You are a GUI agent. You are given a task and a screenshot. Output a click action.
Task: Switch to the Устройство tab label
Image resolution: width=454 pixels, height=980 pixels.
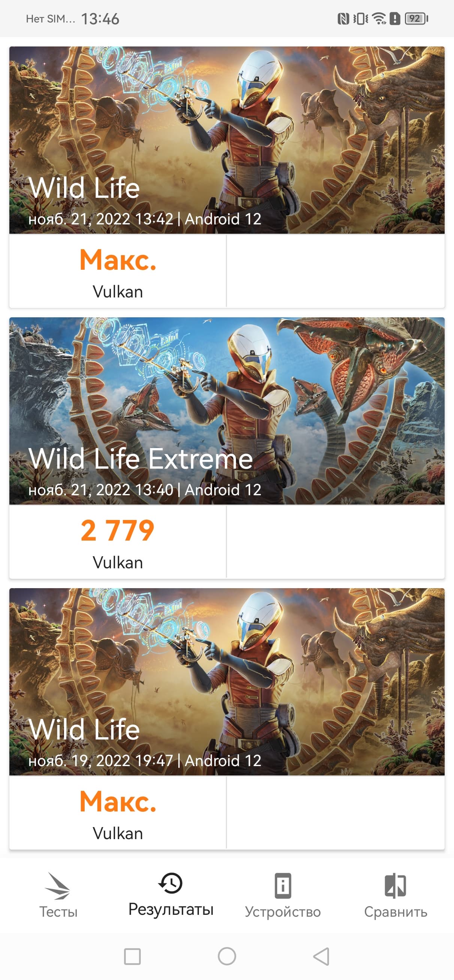[x=283, y=912]
